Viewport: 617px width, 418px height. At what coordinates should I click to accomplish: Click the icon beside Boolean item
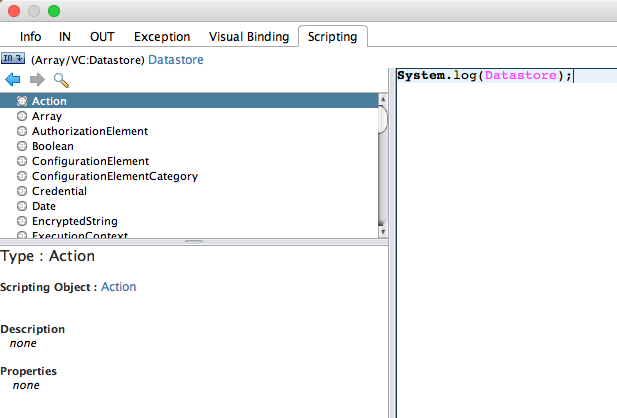(22, 146)
